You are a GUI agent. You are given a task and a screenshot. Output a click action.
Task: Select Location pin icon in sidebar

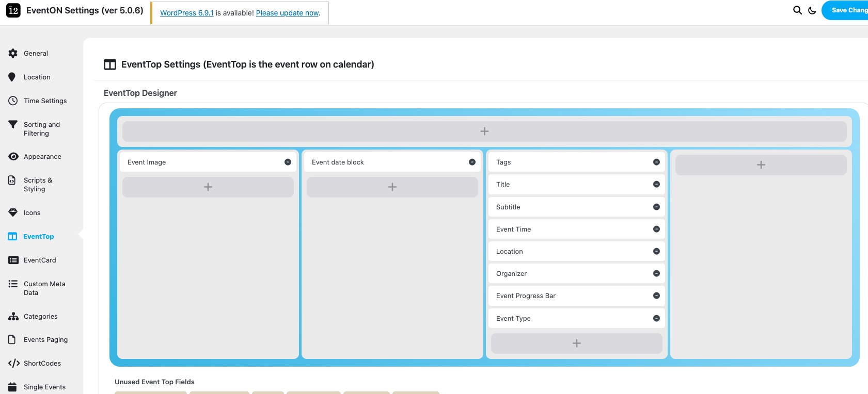[x=12, y=77]
